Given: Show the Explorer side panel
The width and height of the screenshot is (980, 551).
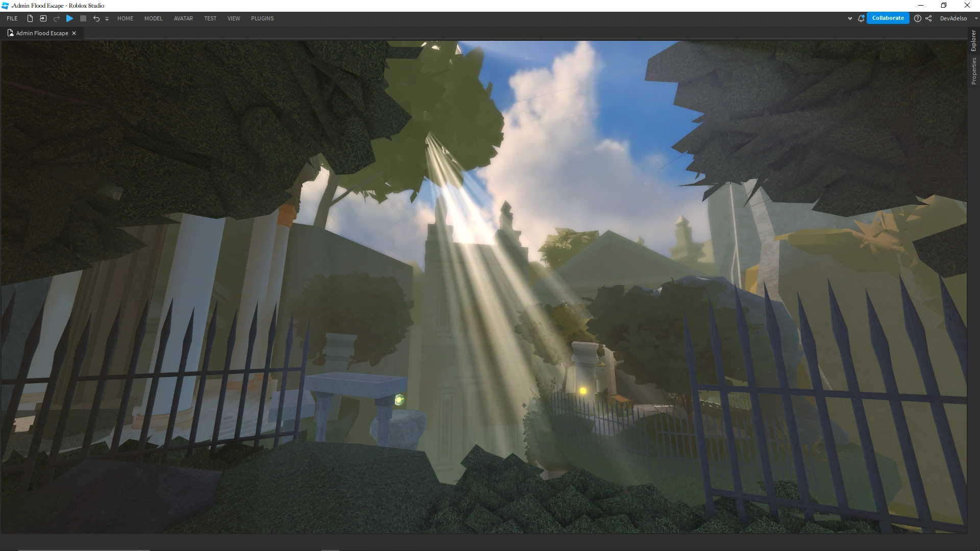Looking at the screenshot, I should coord(974,41).
